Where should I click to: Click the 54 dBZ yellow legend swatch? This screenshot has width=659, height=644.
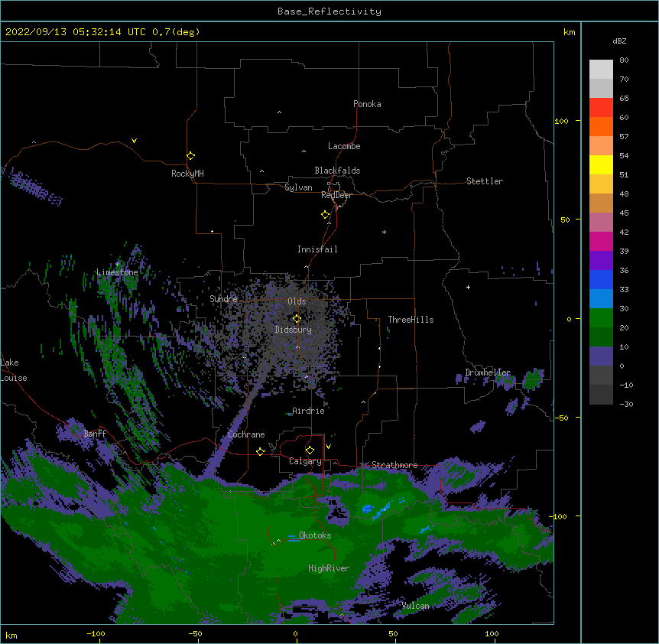[x=601, y=164]
